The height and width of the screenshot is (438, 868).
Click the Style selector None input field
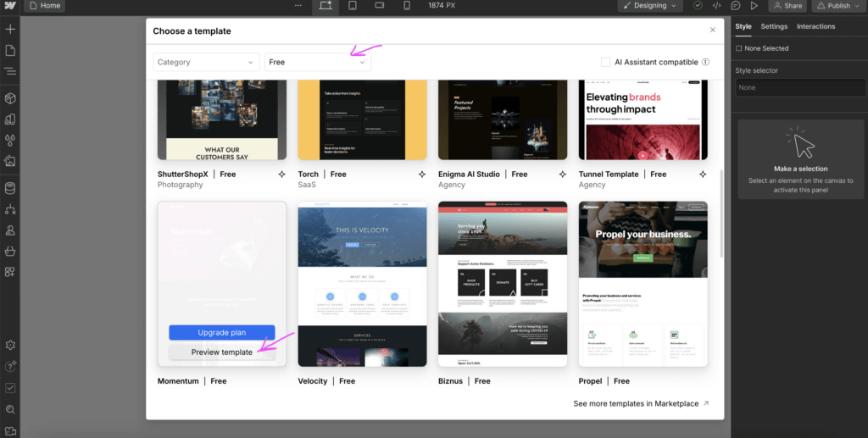[800, 87]
